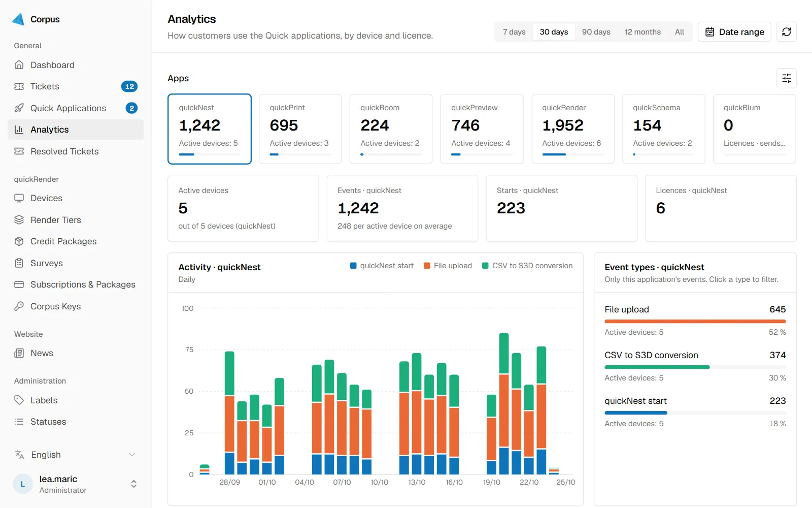Toggle quickNest start legend series
Screen dimensions: 812x508
382,266
